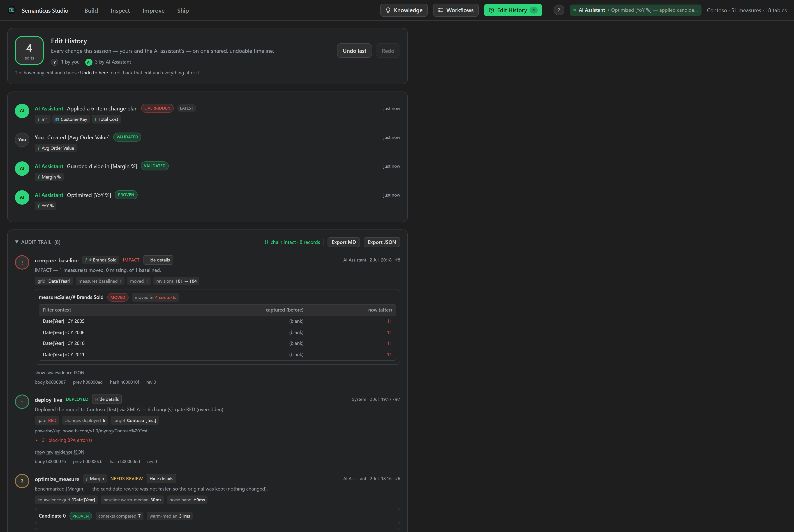Click the deploy_live arrow status icon
The width and height of the screenshot is (794, 532).
tap(22, 402)
